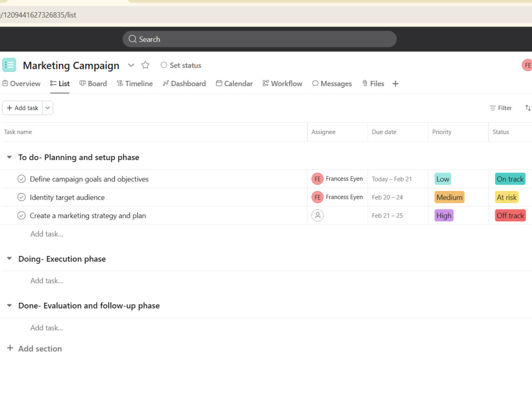Change the At risk status tag
Image resolution: width=532 pixels, height=399 pixels.
(x=506, y=197)
